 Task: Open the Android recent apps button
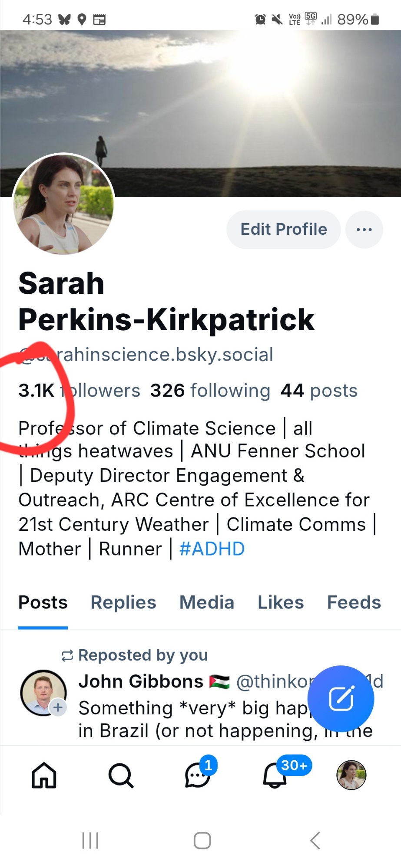[90, 841]
